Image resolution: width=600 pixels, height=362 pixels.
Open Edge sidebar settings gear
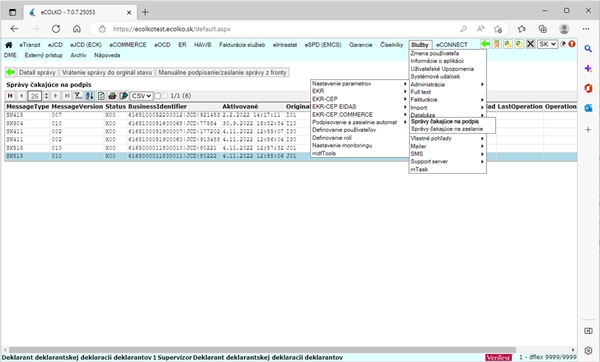coord(588,350)
